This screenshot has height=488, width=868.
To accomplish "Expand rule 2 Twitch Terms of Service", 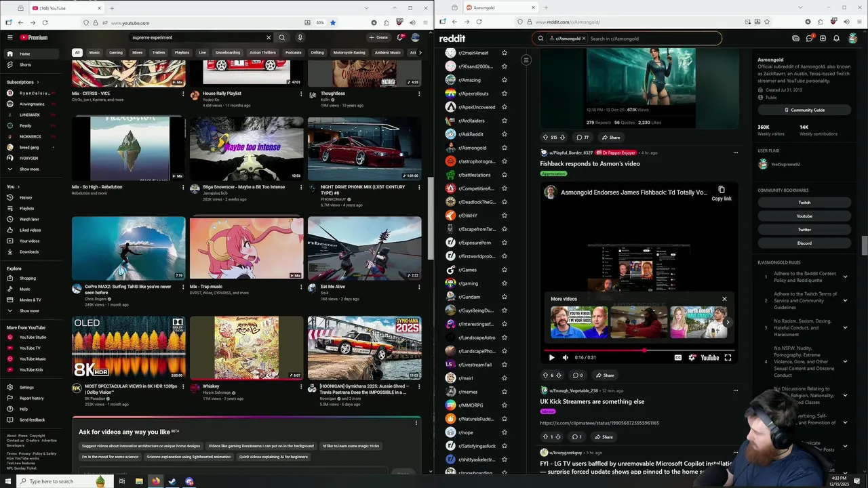I will pos(845,300).
